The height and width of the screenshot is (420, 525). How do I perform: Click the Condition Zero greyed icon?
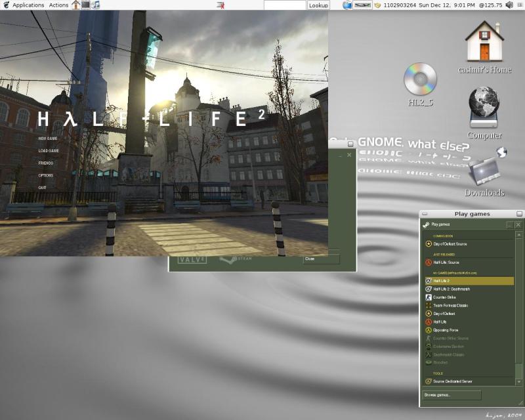[x=429, y=346]
